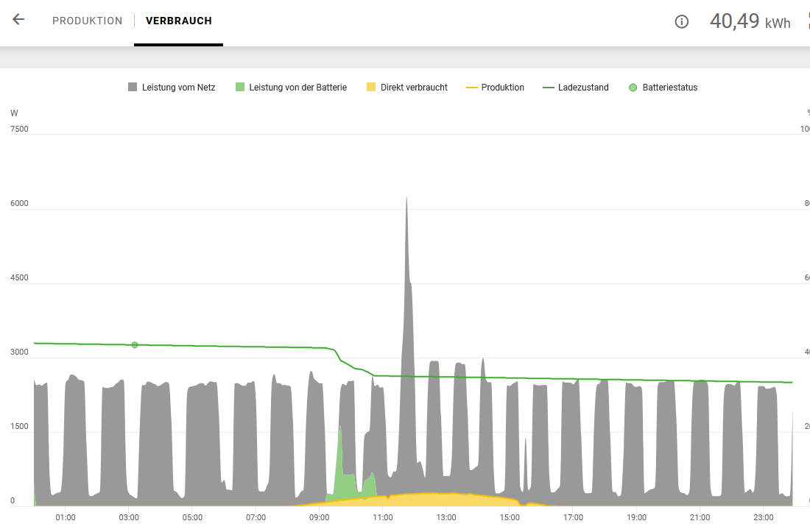
Task: Click the green Leistung von der Batterie swatch
Action: pos(240,88)
